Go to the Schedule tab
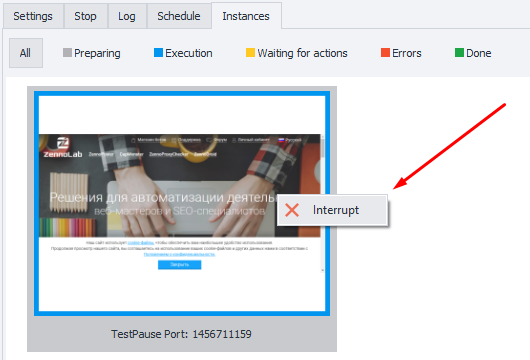Viewport: 530px width, 360px height. [179, 16]
